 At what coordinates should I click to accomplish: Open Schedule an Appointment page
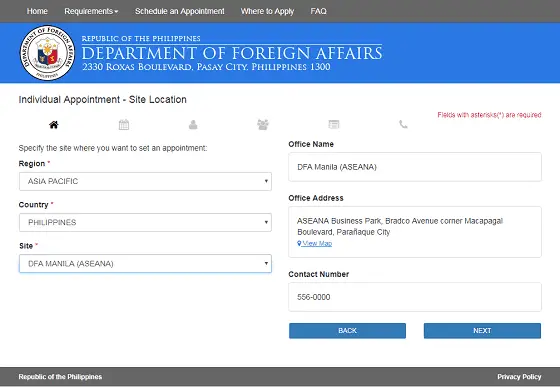[180, 11]
